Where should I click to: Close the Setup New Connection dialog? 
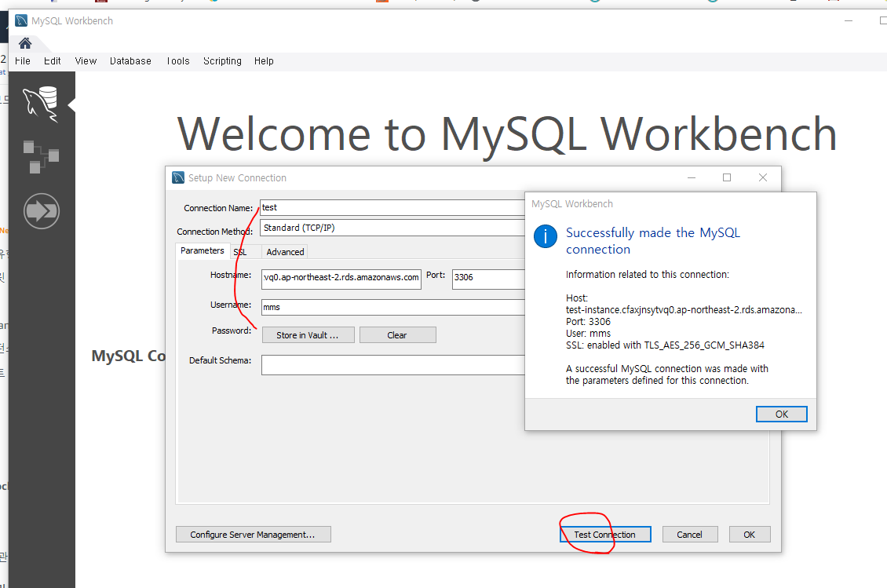click(x=762, y=177)
